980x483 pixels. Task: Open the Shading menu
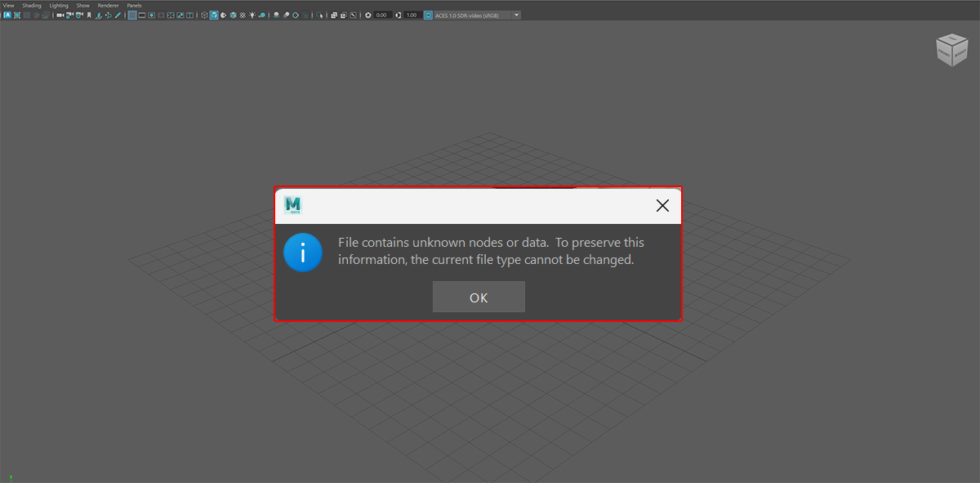[32, 5]
